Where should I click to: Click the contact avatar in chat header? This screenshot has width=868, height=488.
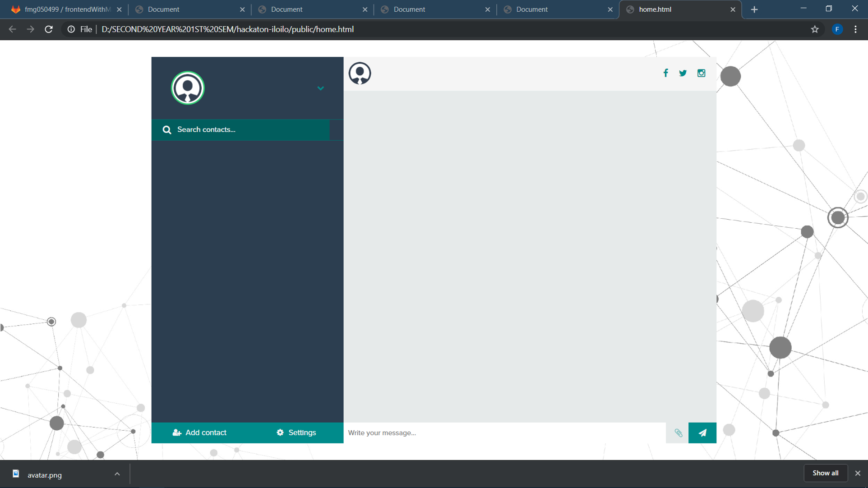pyautogui.click(x=360, y=74)
